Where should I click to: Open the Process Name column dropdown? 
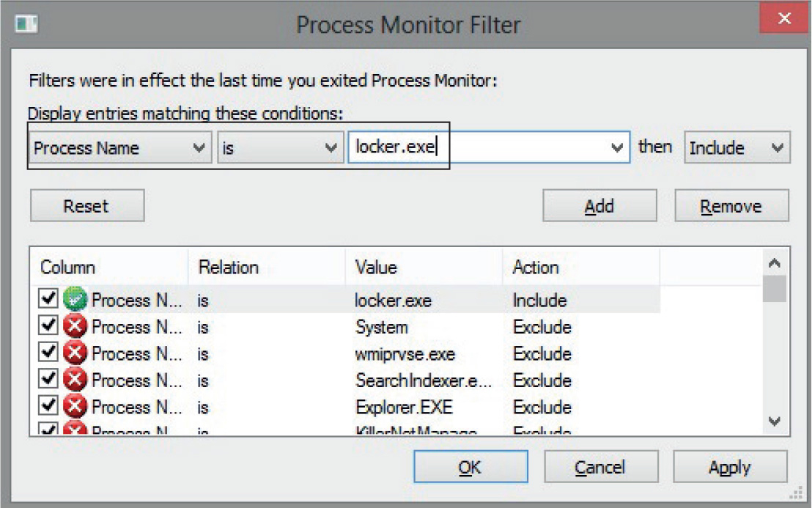tap(120, 148)
